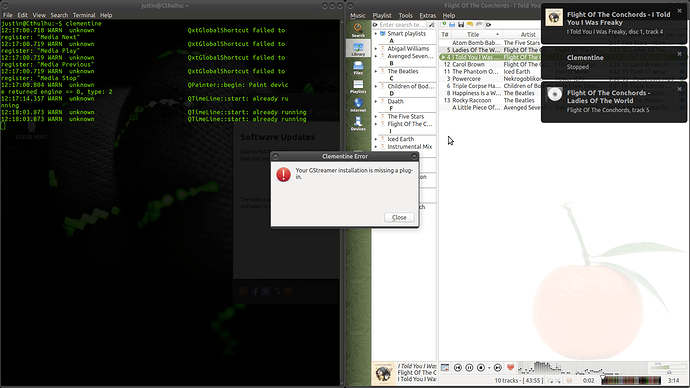Click the load playlist folder icon

coord(452,25)
